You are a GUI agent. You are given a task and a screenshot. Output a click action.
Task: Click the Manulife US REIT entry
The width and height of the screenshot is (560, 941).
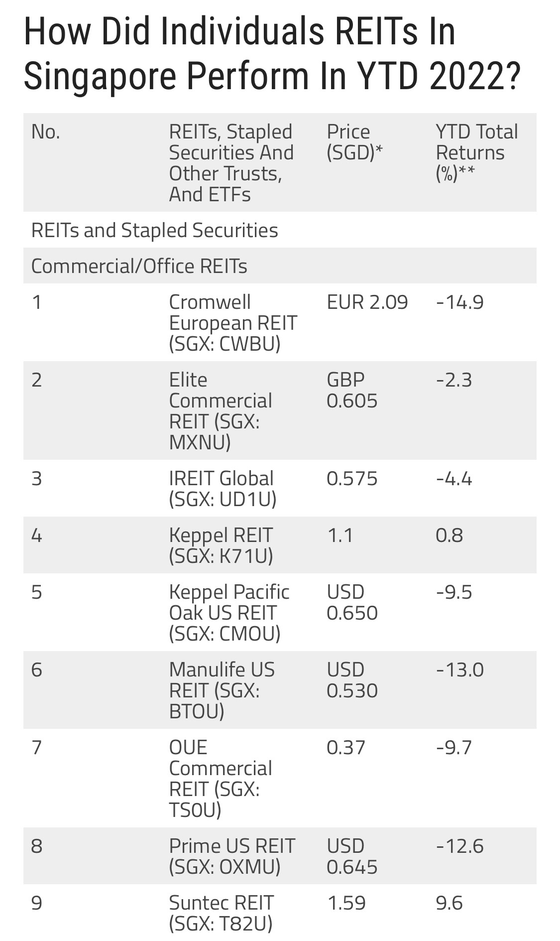(x=222, y=690)
